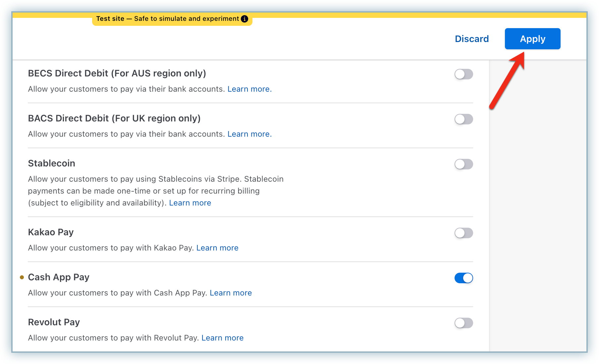Click the Revolut Pay title
This screenshot has height=364, width=599.
coord(54,322)
